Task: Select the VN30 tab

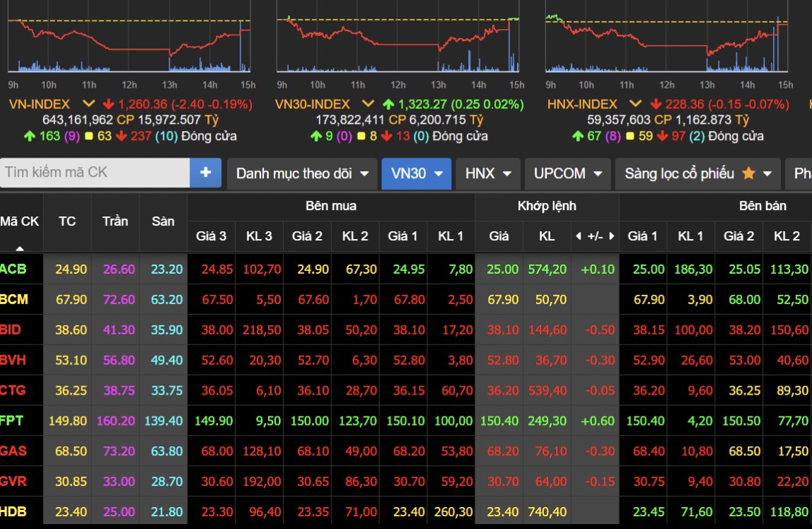Action: click(x=416, y=173)
